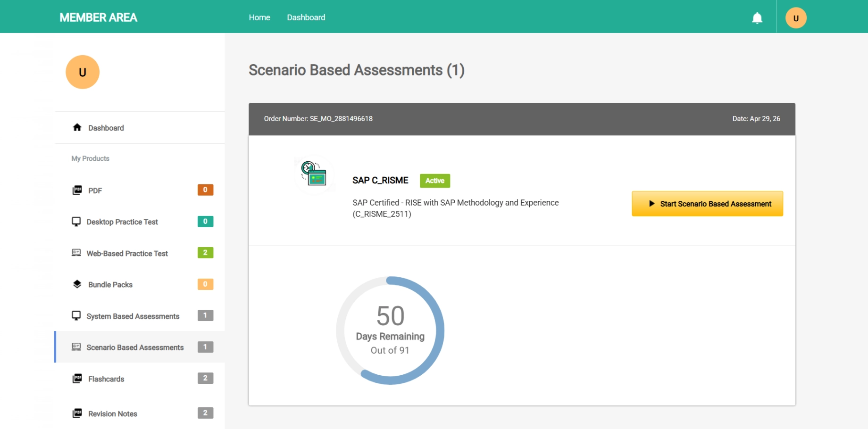The image size is (868, 429).
Task: Click the Bundle Packs orange badge 0
Action: (205, 284)
